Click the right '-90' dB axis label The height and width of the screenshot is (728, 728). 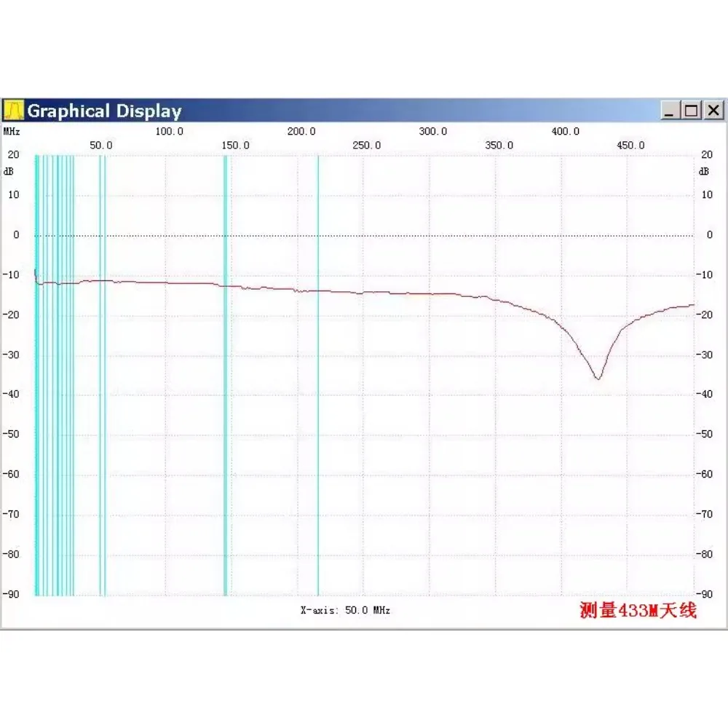(x=704, y=594)
